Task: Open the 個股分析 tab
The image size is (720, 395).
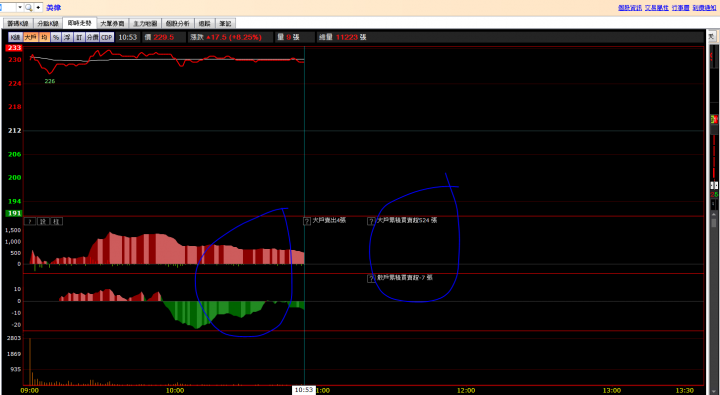Action: tap(177, 23)
